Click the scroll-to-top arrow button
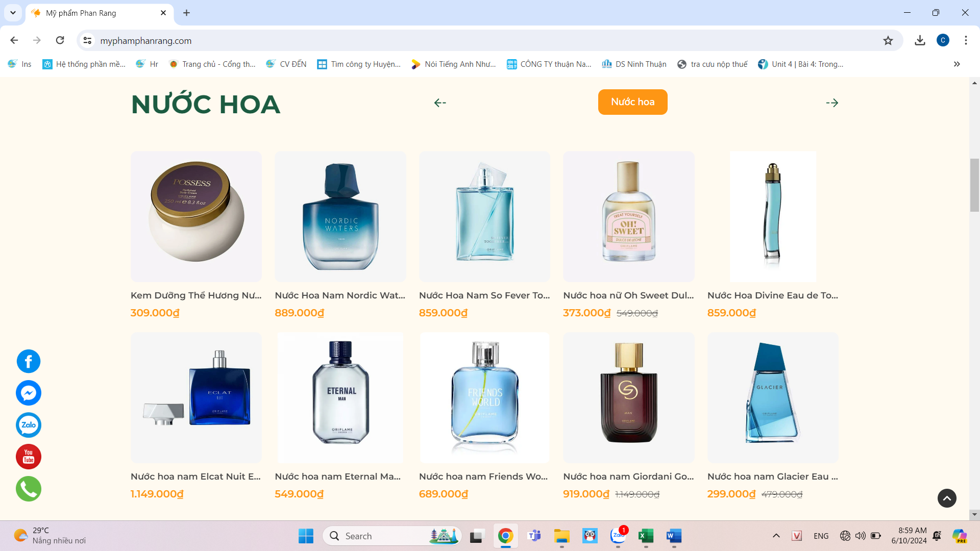This screenshot has width=980, height=551. pos(947,498)
